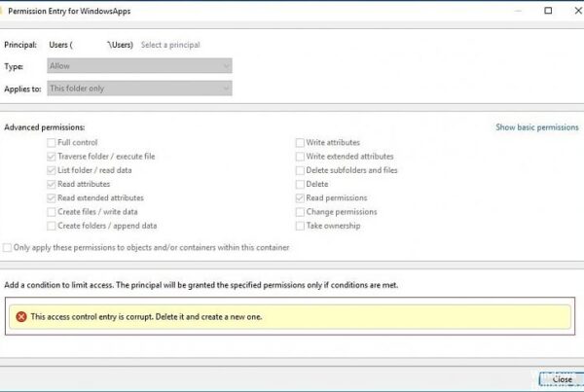This screenshot has width=584, height=392.
Task: Toggle Read extended attributes checkbox
Action: (x=52, y=198)
